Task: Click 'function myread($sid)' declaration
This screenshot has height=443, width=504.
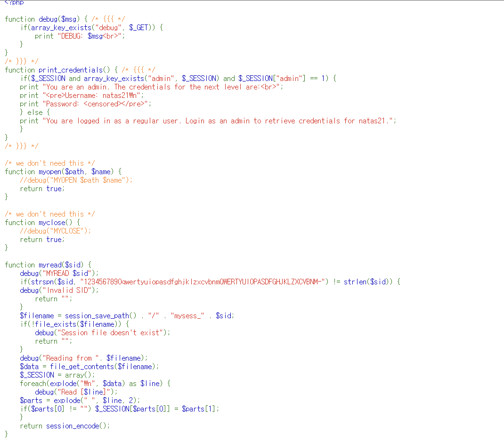Action: 48,265
